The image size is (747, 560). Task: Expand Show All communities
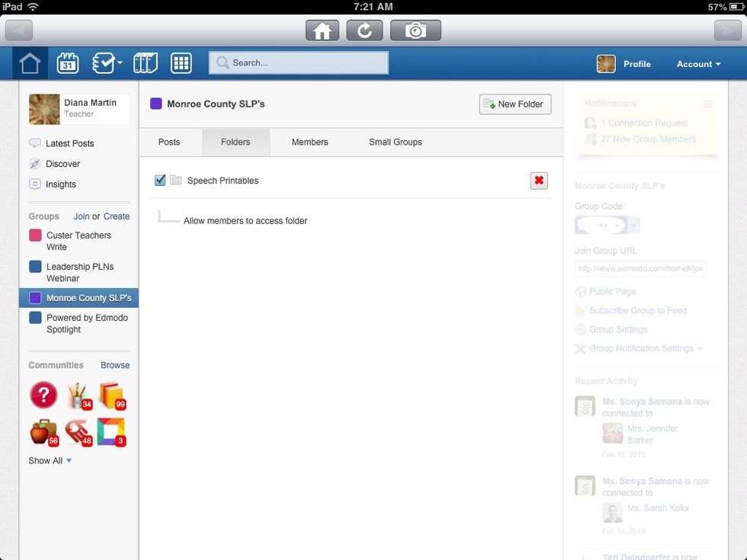(50, 460)
